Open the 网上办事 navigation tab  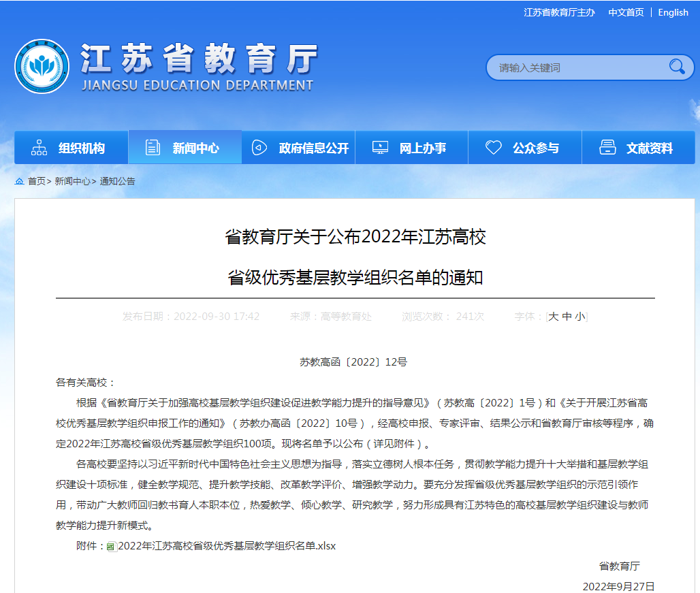(411, 148)
